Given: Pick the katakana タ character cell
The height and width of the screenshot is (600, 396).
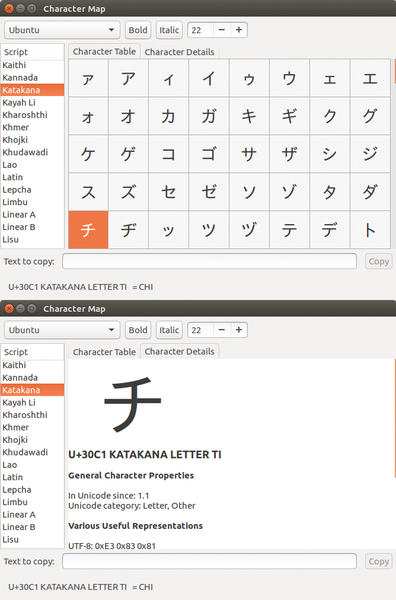Looking at the screenshot, I should (329, 192).
